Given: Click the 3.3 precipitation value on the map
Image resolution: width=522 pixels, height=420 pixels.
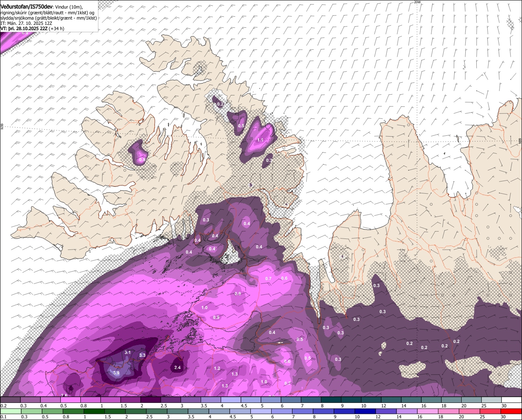Looking at the screenshot, I should 142,355.
